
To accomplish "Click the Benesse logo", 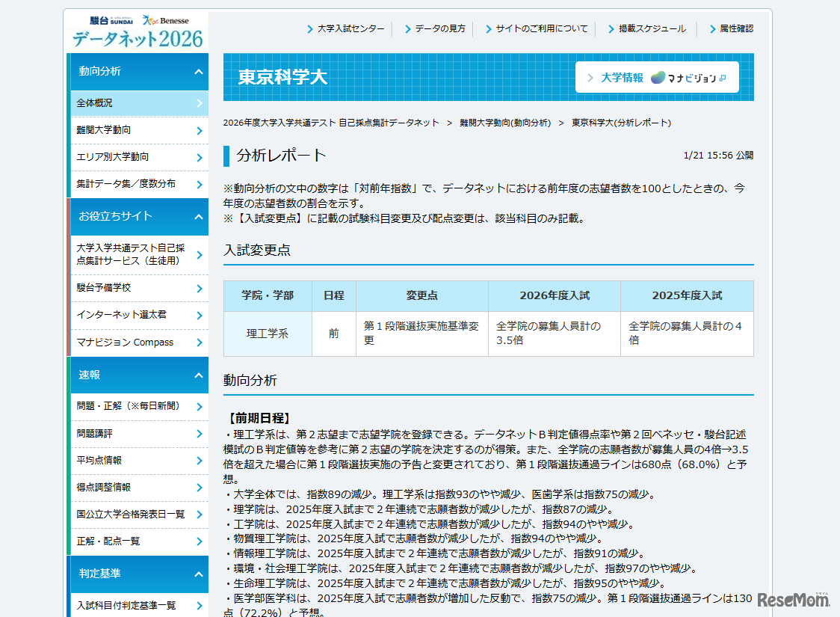I will click(x=164, y=19).
